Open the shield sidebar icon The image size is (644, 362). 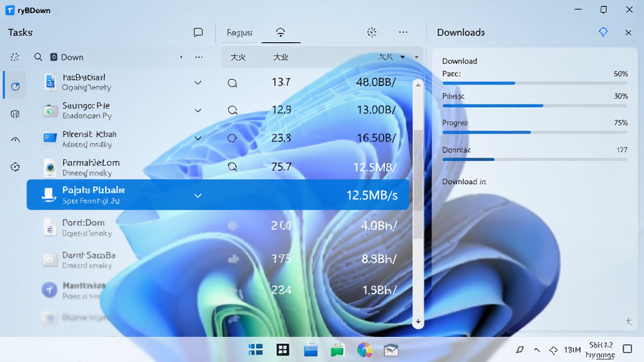pyautogui.click(x=15, y=114)
